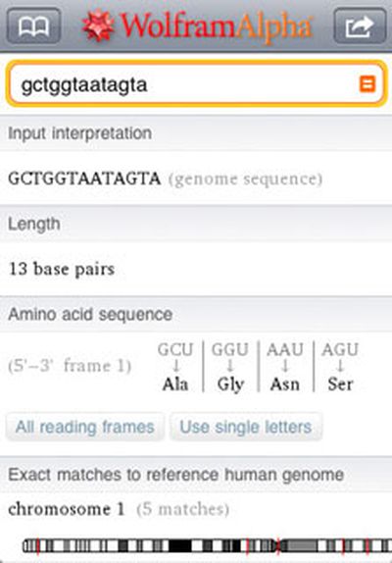Select the GGU to Gly codon

click(230, 366)
